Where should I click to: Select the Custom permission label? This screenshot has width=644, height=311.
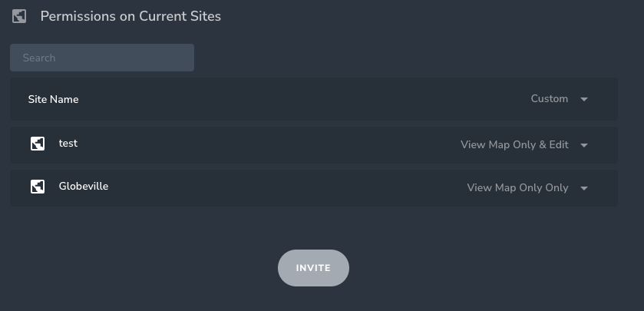549,99
